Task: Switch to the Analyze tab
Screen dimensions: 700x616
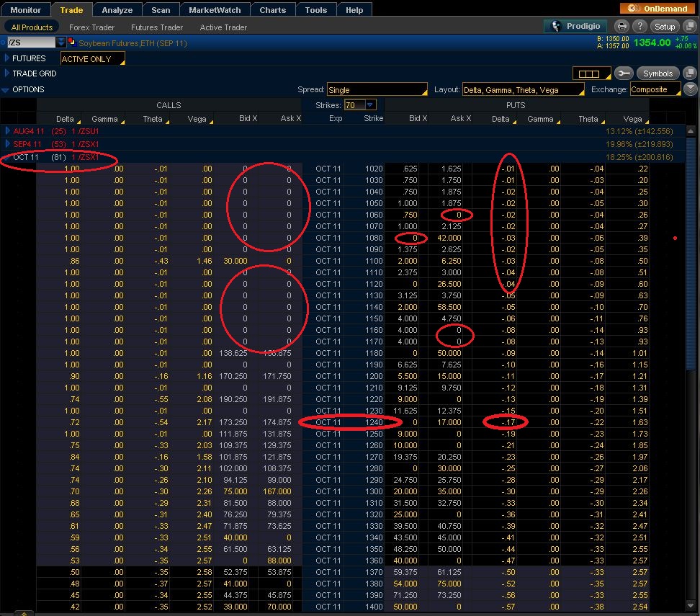Action: click(x=117, y=10)
